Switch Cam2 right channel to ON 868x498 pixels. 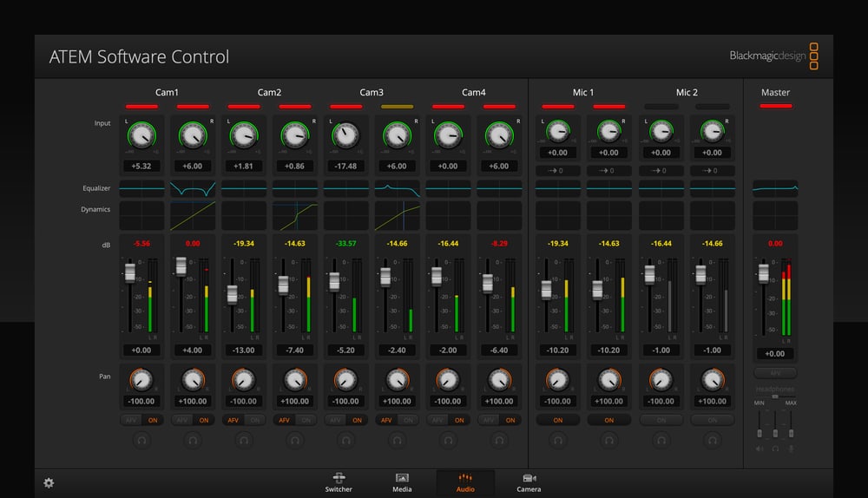click(x=306, y=420)
